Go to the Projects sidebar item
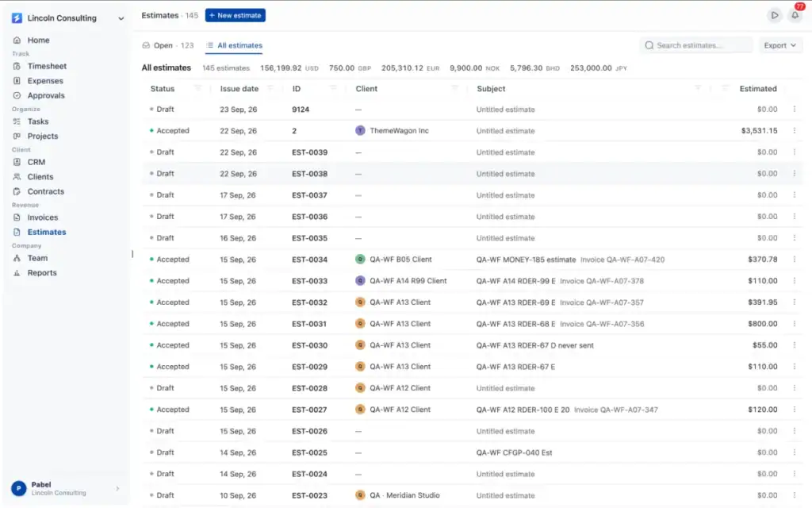812x508 pixels. [x=43, y=136]
